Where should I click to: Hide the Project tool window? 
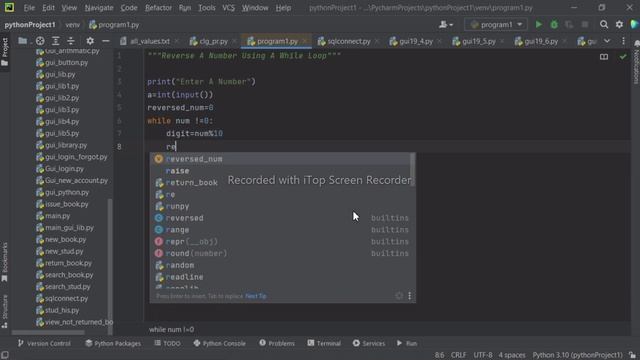(x=106, y=41)
